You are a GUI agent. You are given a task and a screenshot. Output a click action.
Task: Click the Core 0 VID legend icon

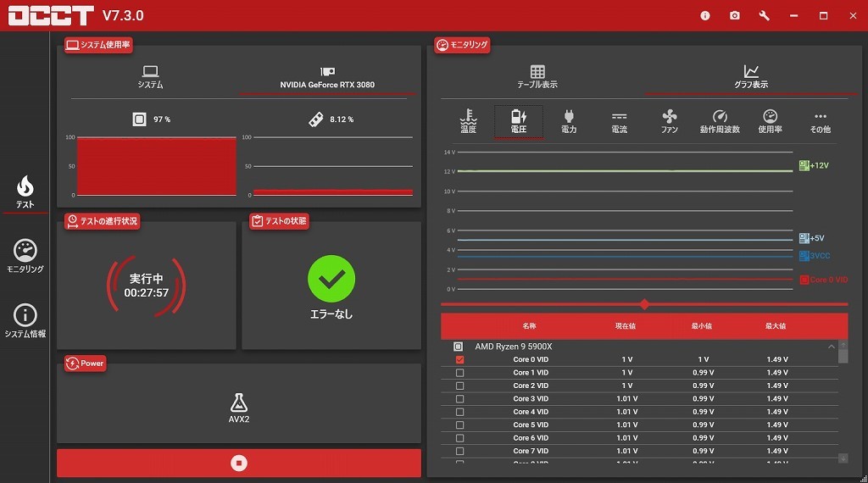click(804, 280)
